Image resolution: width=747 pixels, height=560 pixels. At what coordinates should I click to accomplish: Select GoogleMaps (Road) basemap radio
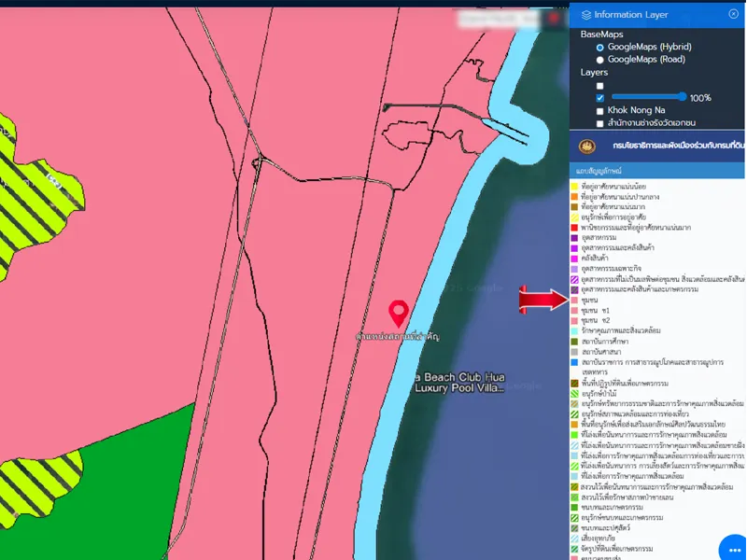(x=599, y=59)
